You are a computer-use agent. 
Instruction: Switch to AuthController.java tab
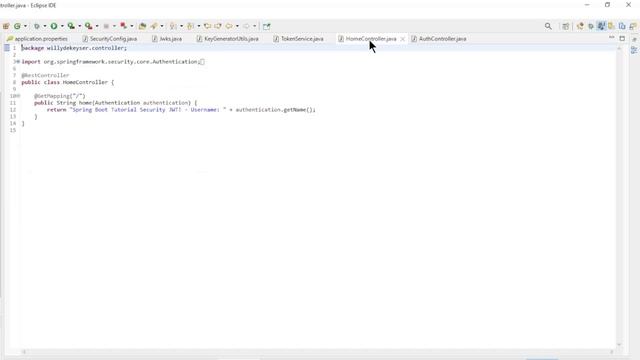[439, 39]
